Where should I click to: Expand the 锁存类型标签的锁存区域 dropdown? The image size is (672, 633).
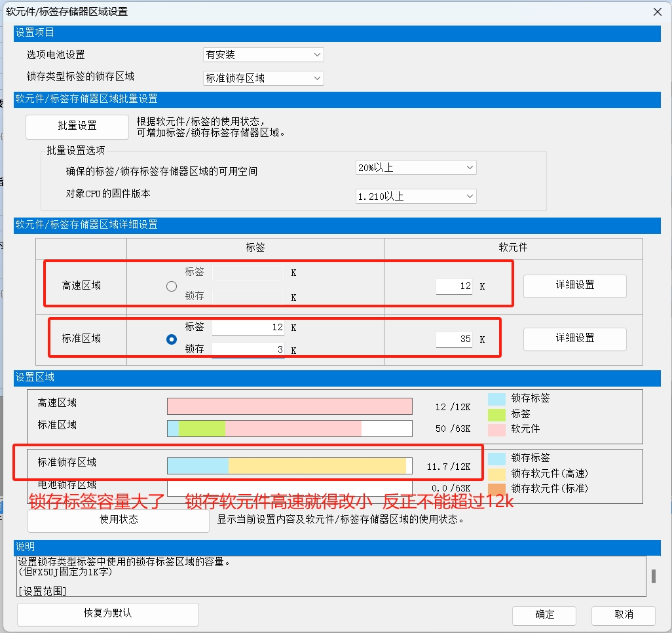point(263,78)
